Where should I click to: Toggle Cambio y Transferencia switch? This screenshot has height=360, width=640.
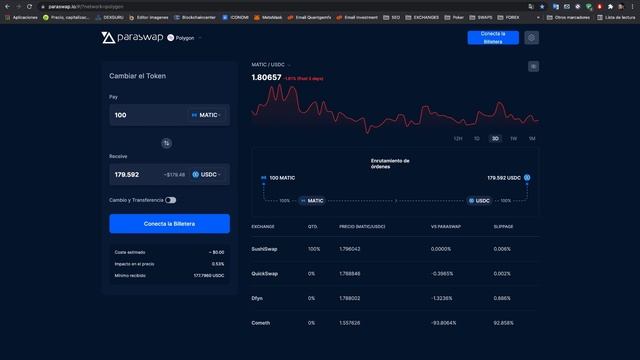171,200
